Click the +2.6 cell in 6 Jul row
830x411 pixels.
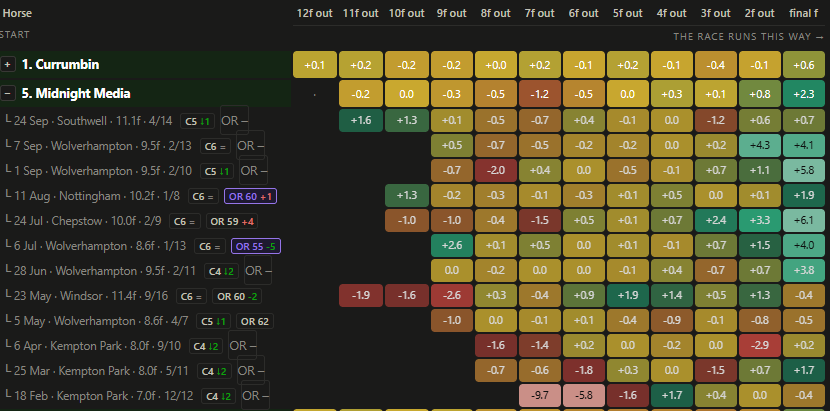pyautogui.click(x=451, y=246)
